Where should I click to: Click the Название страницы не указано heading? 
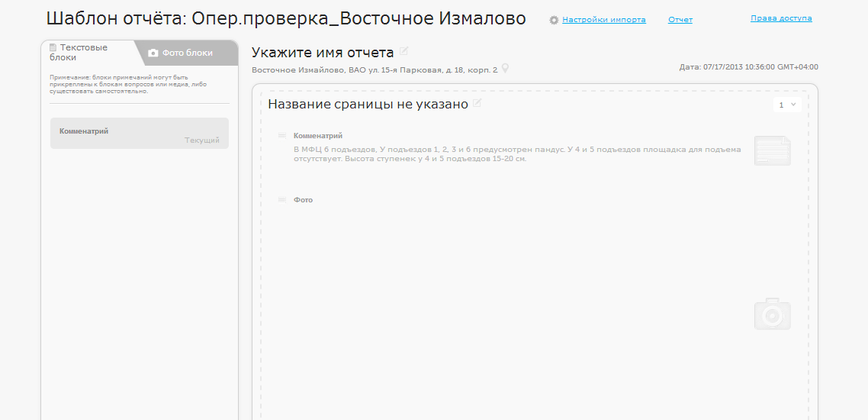pyautogui.click(x=368, y=105)
